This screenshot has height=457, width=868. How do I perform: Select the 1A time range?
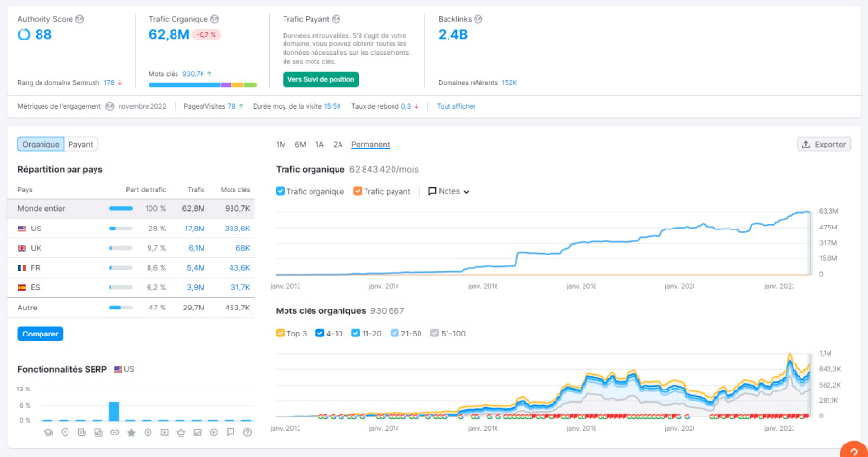tap(319, 145)
